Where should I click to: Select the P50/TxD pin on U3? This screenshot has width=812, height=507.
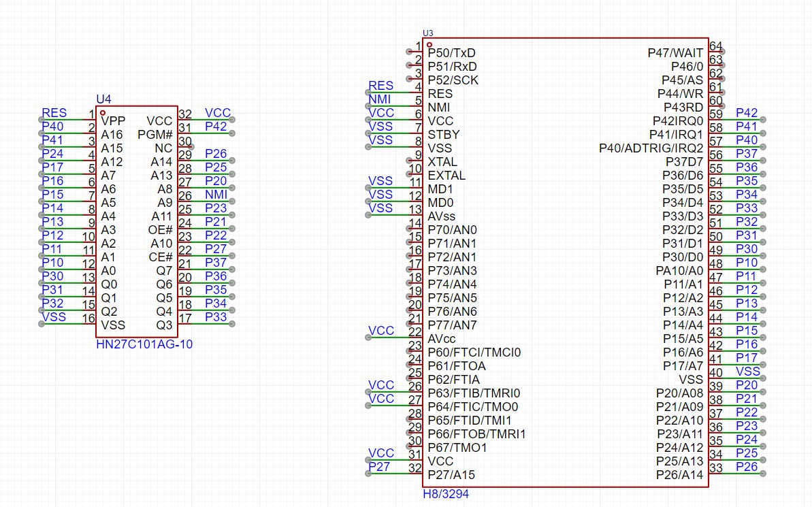point(451,53)
